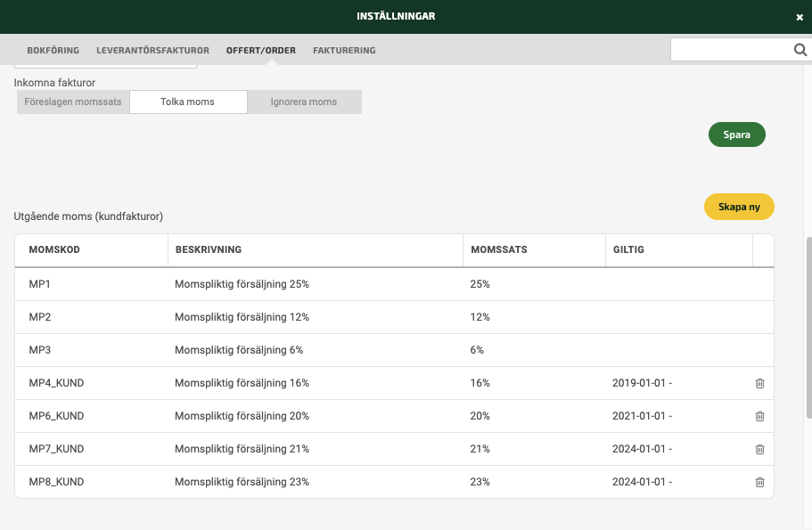Select the MP1 code cell
812x530 pixels.
click(x=40, y=284)
